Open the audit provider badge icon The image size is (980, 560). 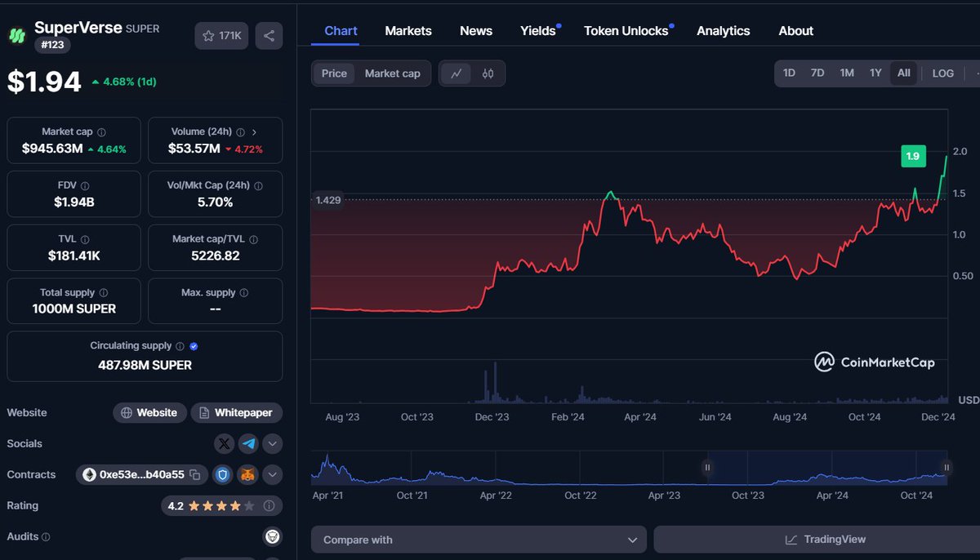pos(273,537)
